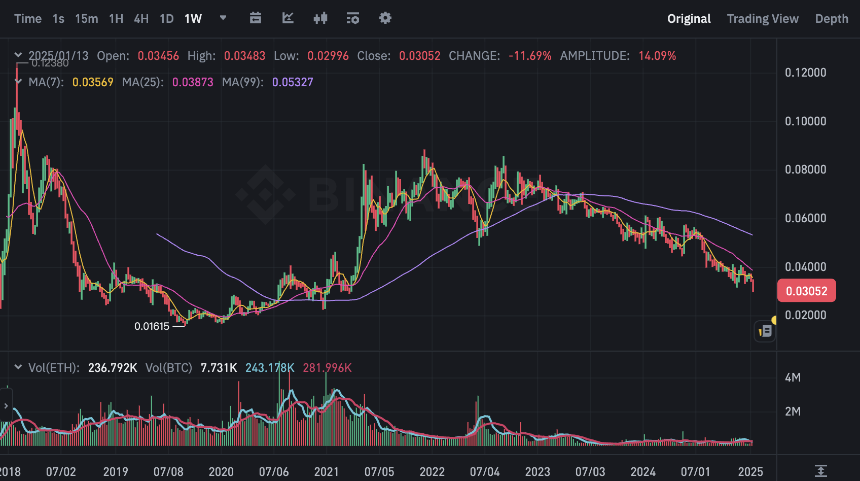Image resolution: width=860 pixels, height=481 pixels.
Task: Click the Low value 0.02996
Action: pyautogui.click(x=327, y=56)
